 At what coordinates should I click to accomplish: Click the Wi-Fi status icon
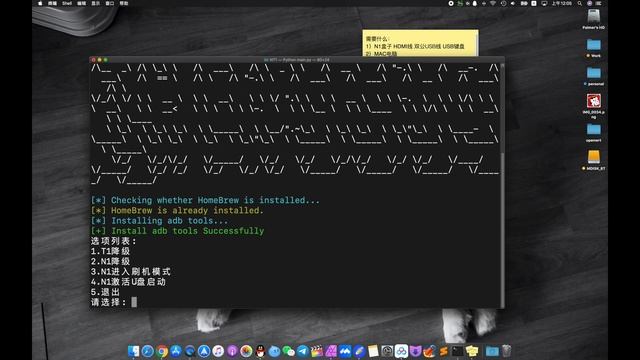[x=493, y=3]
